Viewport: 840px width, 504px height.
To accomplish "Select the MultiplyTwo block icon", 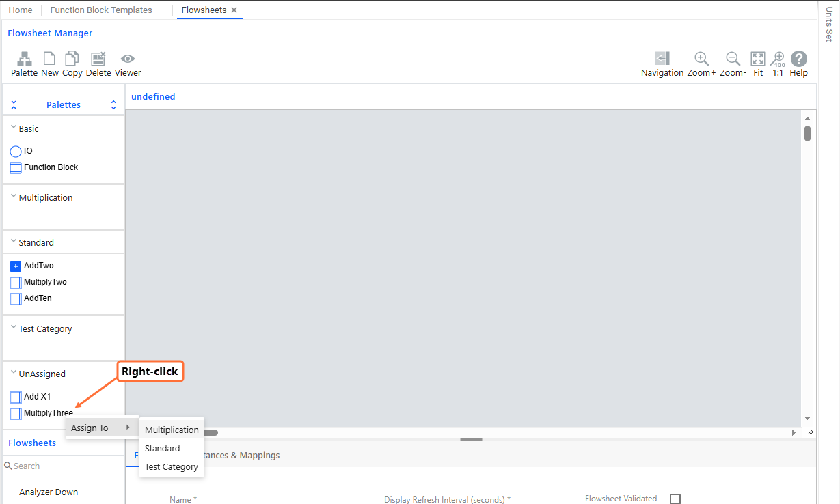I will [16, 283].
